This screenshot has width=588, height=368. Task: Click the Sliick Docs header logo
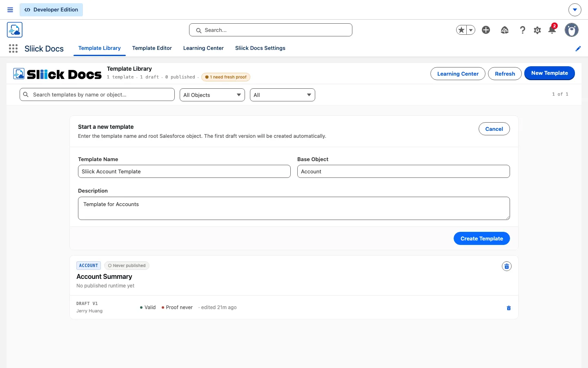[x=58, y=74]
